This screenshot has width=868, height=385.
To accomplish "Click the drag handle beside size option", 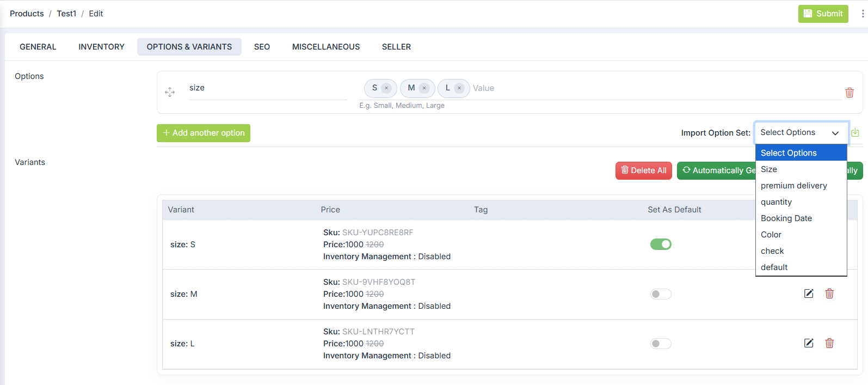I will tap(170, 92).
